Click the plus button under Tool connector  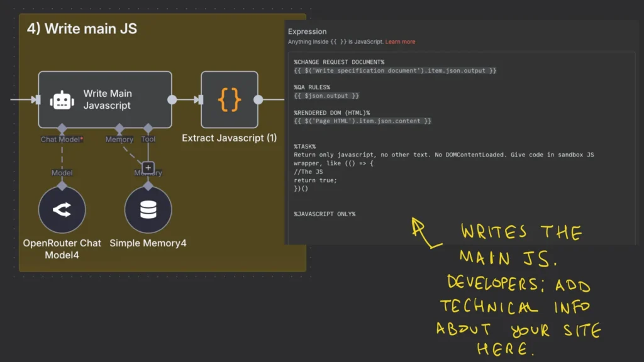tap(148, 167)
